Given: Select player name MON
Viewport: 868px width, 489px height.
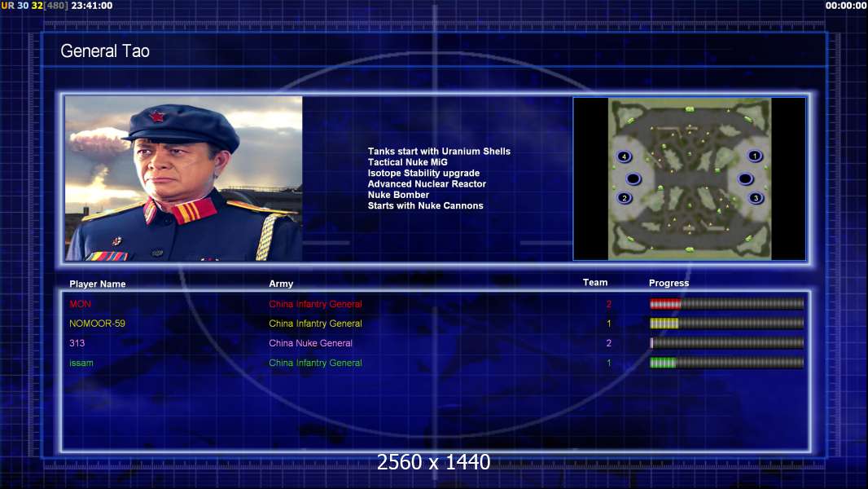Looking at the screenshot, I should tap(81, 304).
